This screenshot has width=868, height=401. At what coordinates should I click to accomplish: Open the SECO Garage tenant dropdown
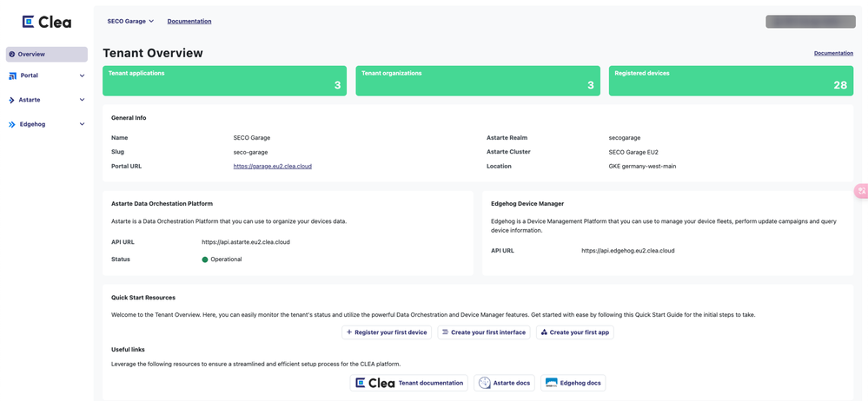[130, 22]
